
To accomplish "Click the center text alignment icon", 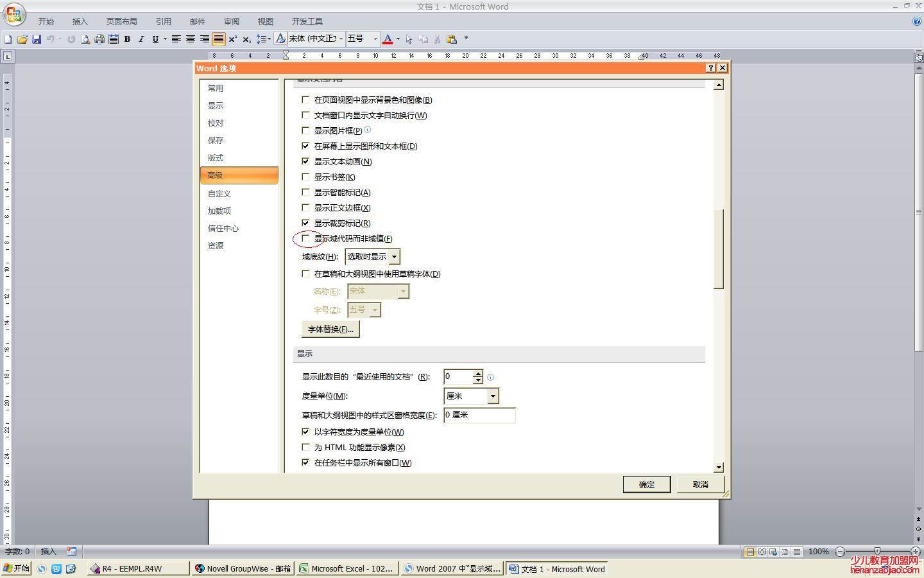I will [191, 39].
